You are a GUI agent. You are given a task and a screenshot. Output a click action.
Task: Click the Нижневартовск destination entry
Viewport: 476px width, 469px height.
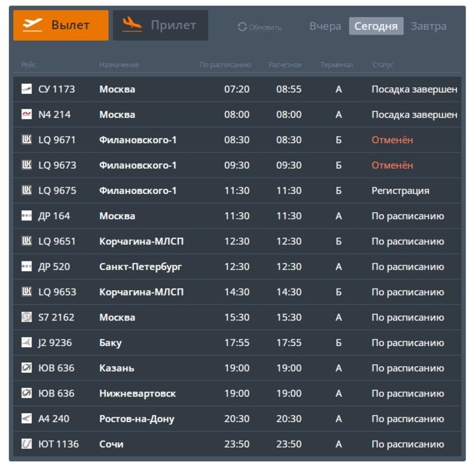point(137,394)
